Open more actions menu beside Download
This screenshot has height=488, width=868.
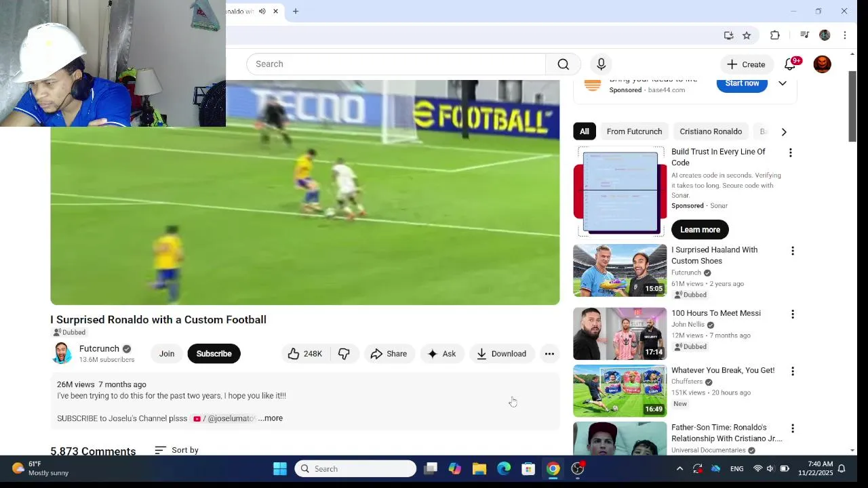pyautogui.click(x=549, y=354)
